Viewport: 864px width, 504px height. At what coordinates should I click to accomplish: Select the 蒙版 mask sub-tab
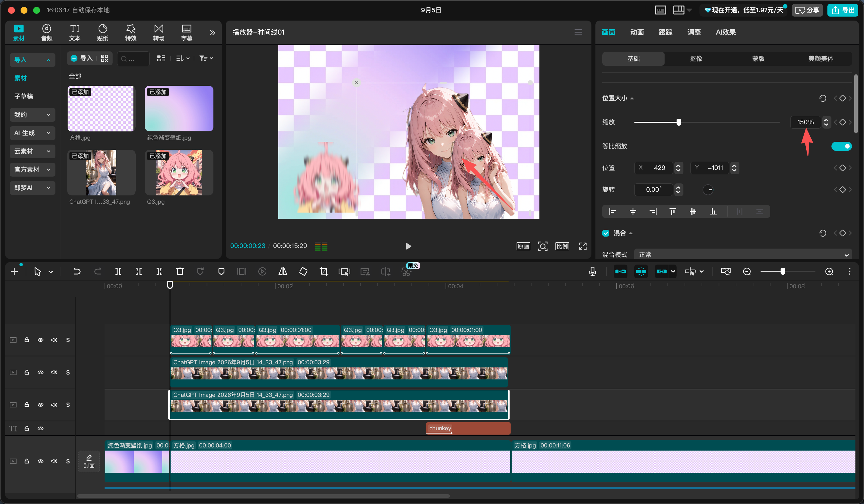758,59
